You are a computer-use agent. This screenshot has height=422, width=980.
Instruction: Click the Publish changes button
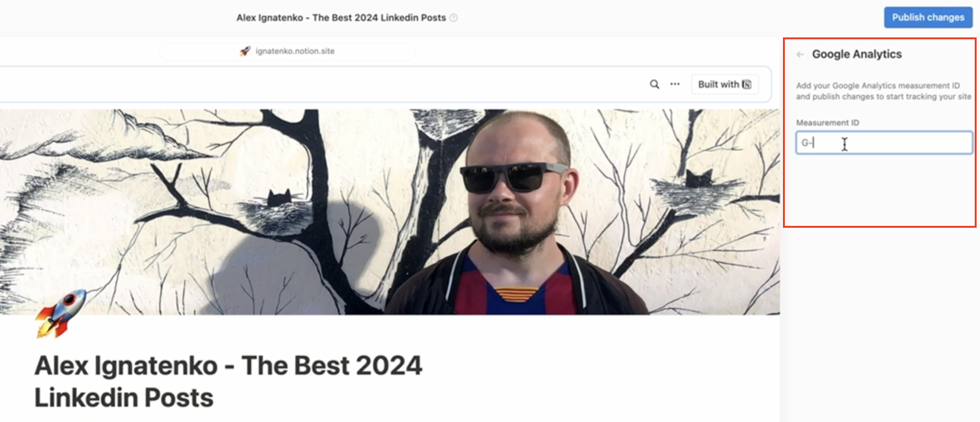tap(928, 17)
